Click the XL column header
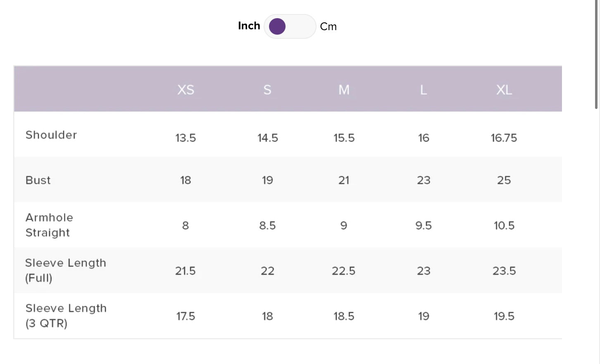 504,90
